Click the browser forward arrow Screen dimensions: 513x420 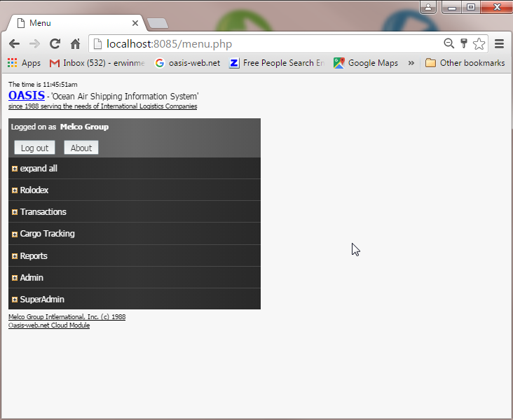click(34, 44)
